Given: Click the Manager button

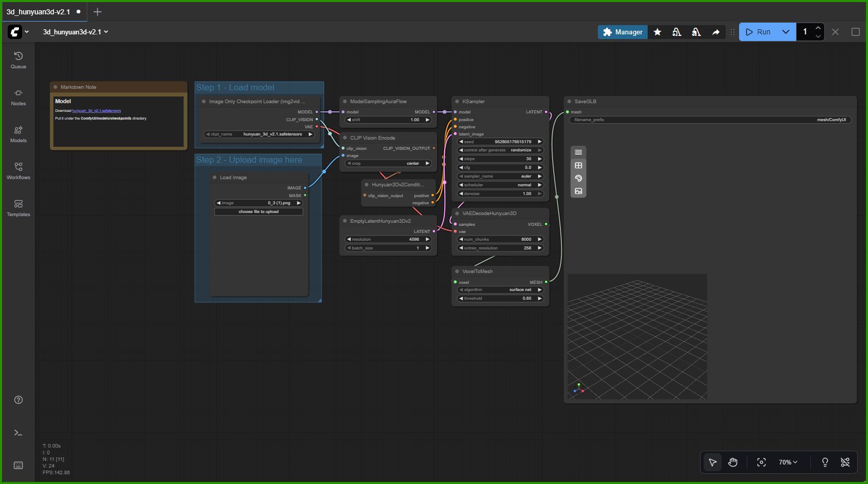Looking at the screenshot, I should tap(622, 32).
